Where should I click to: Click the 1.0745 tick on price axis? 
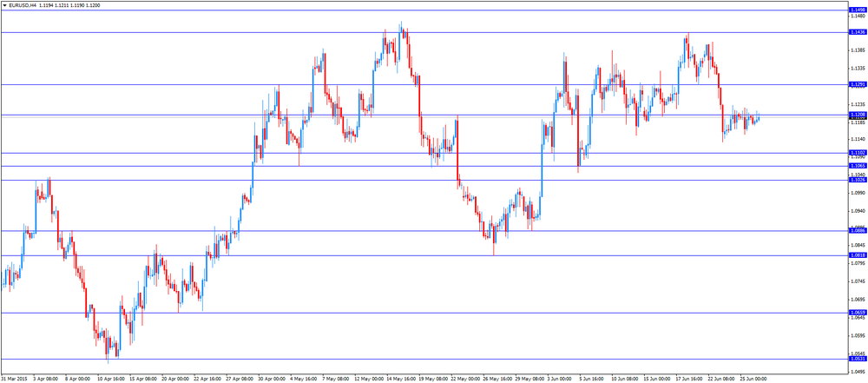click(858, 281)
